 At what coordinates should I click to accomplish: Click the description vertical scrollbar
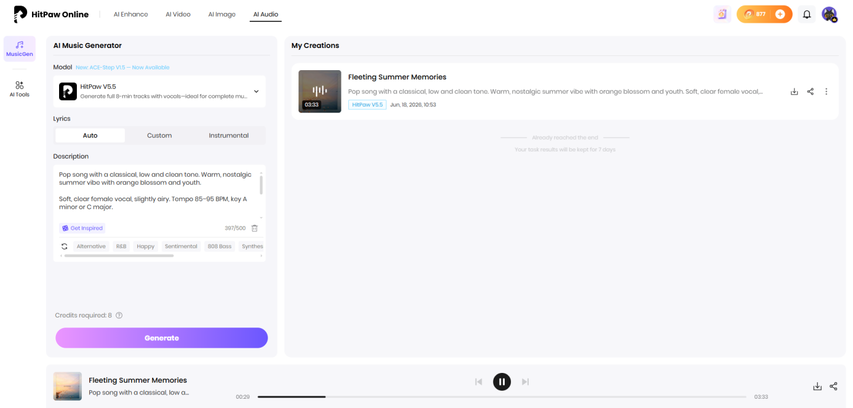(261, 184)
